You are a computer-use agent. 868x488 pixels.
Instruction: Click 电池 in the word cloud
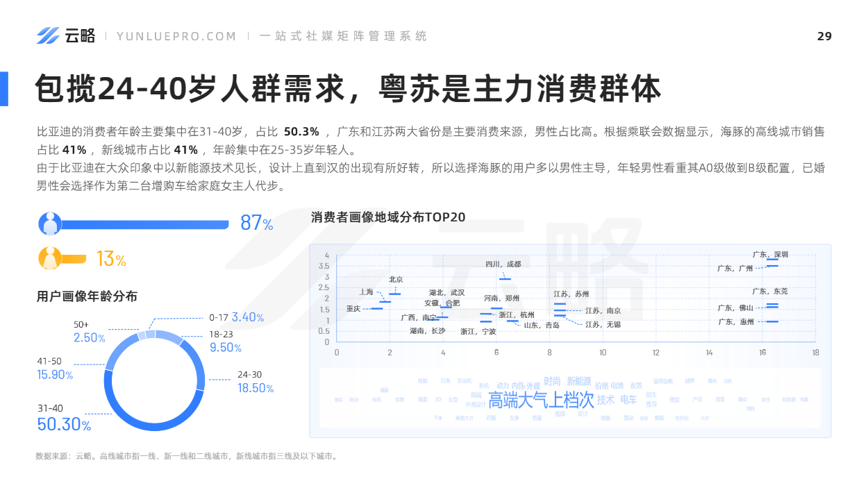tap(617, 386)
